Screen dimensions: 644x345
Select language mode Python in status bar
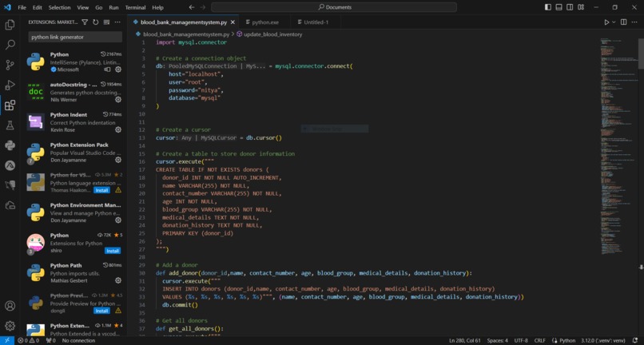click(x=567, y=340)
